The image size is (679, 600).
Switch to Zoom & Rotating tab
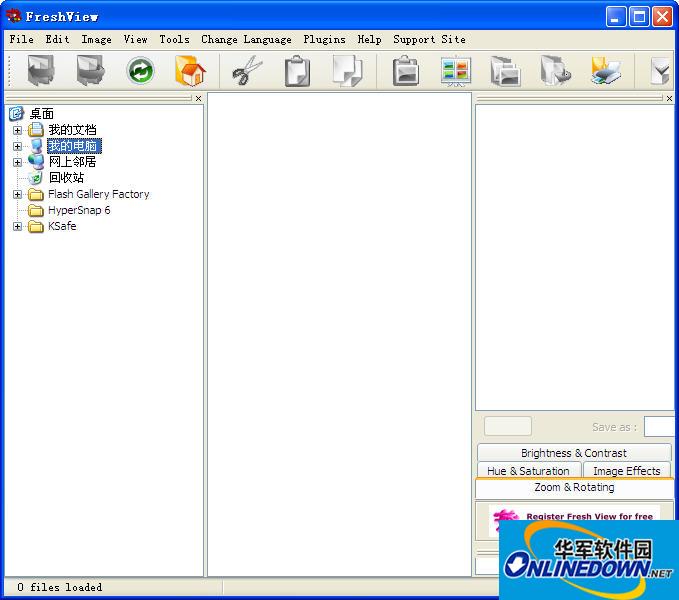tap(574, 487)
